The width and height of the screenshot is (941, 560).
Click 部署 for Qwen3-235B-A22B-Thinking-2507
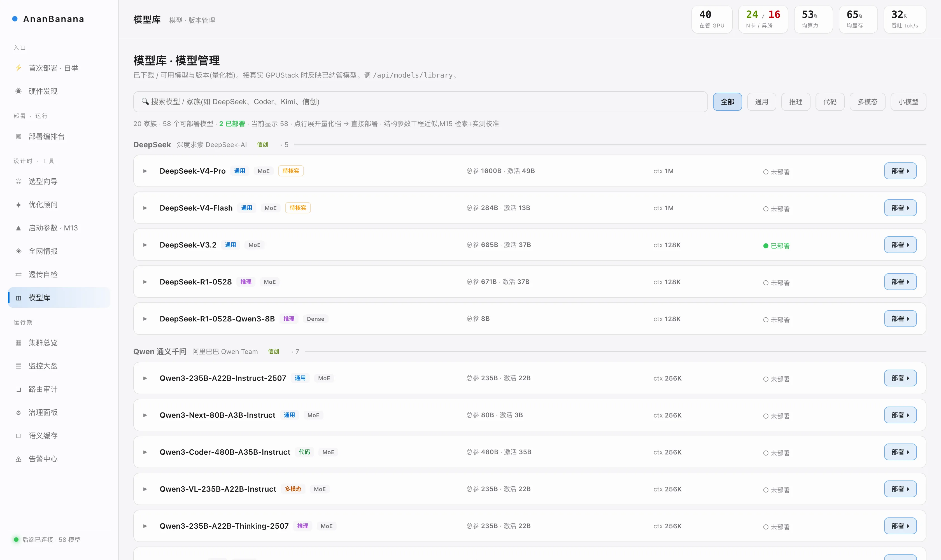(x=900, y=526)
